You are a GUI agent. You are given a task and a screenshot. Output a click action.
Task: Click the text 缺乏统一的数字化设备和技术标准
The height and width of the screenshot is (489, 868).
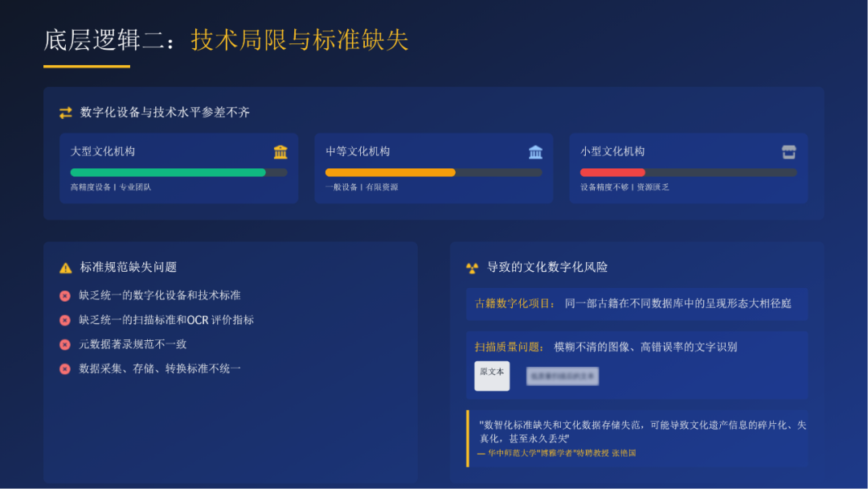click(159, 295)
